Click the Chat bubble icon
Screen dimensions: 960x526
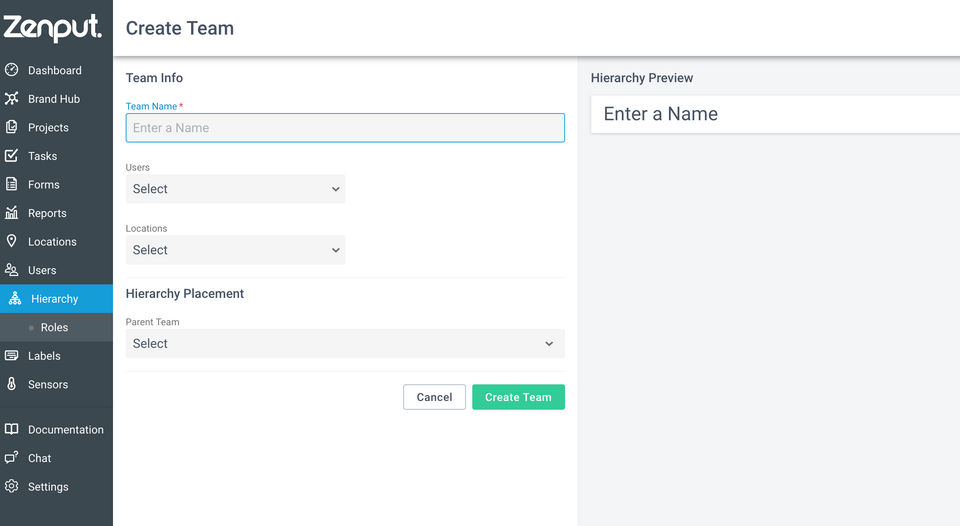pyautogui.click(x=12, y=458)
